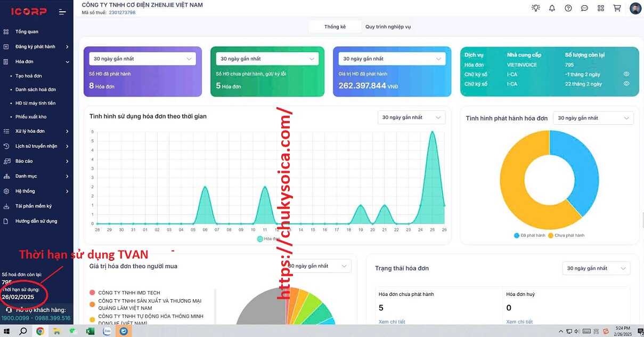644x337 pixels.
Task: Open File Explorer from taskbar
Action: click(x=56, y=331)
